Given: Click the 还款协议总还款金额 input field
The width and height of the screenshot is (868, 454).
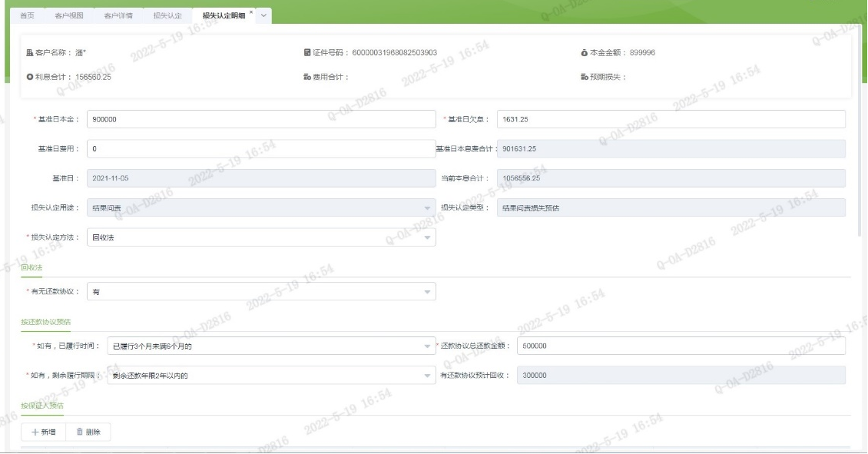Looking at the screenshot, I should pos(681,346).
